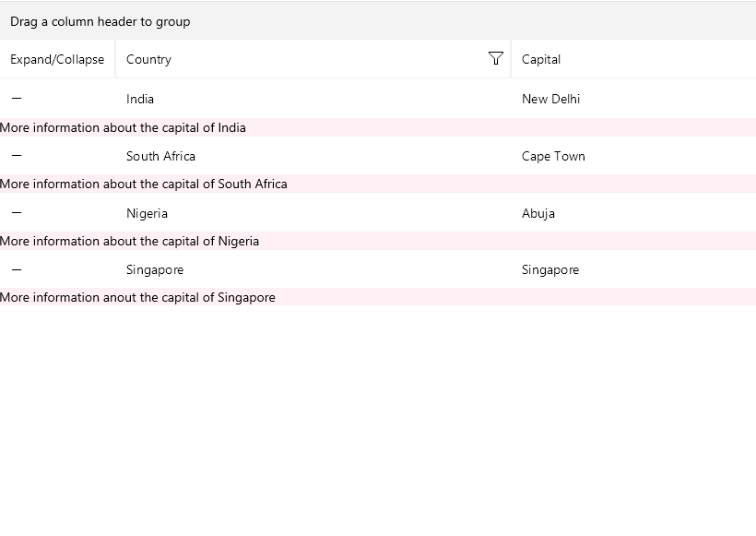Select the Abuja capital cell
Screen dimensions: 756x536
coord(538,213)
